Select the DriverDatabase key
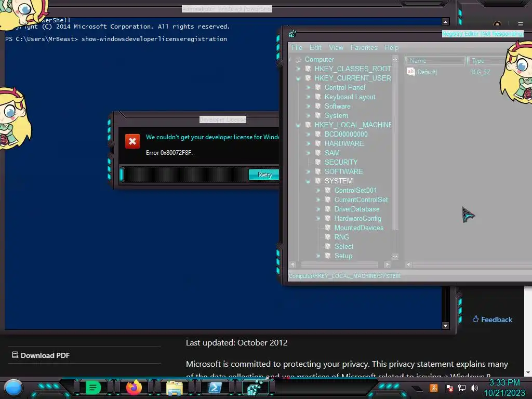Image resolution: width=532 pixels, height=399 pixels. point(357,209)
